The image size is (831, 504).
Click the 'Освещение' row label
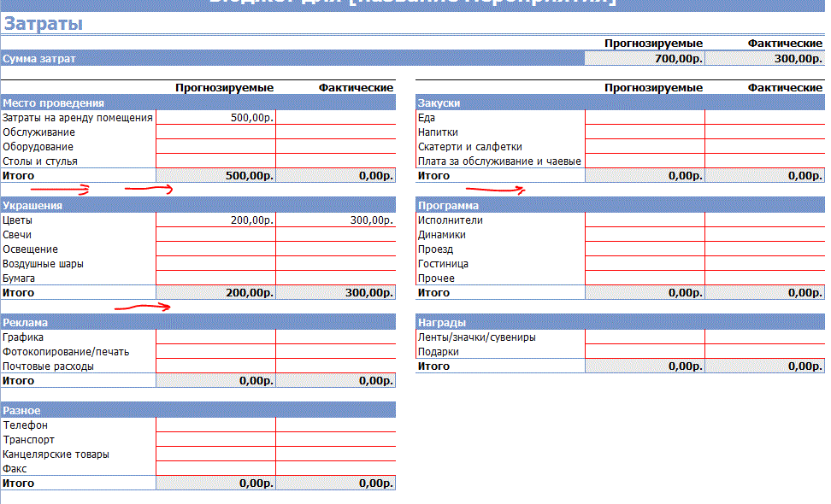click(30, 249)
